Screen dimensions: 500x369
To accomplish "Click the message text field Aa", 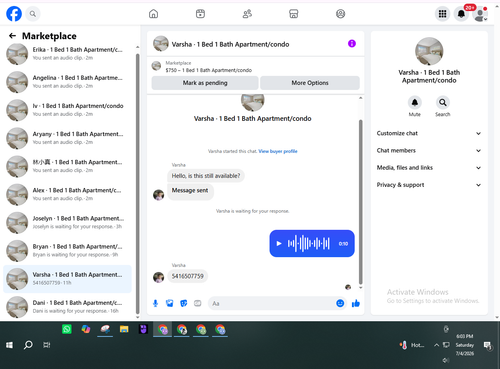I will click(x=272, y=303).
